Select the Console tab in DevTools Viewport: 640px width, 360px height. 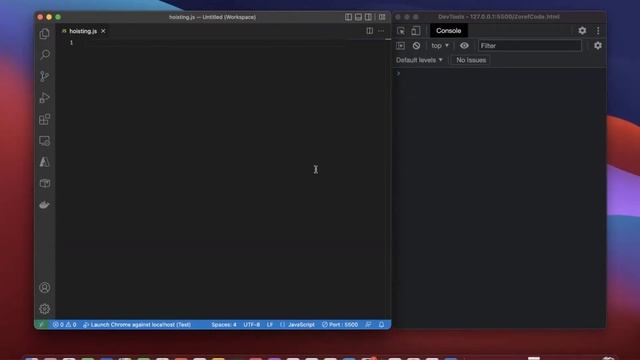coord(449,31)
